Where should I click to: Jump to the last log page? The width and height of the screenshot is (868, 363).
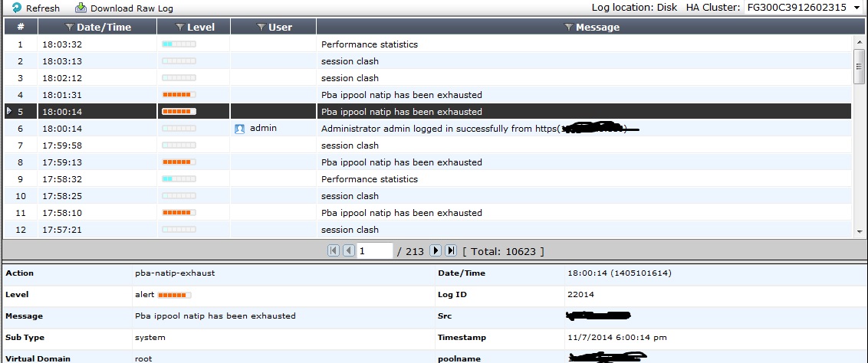451,250
